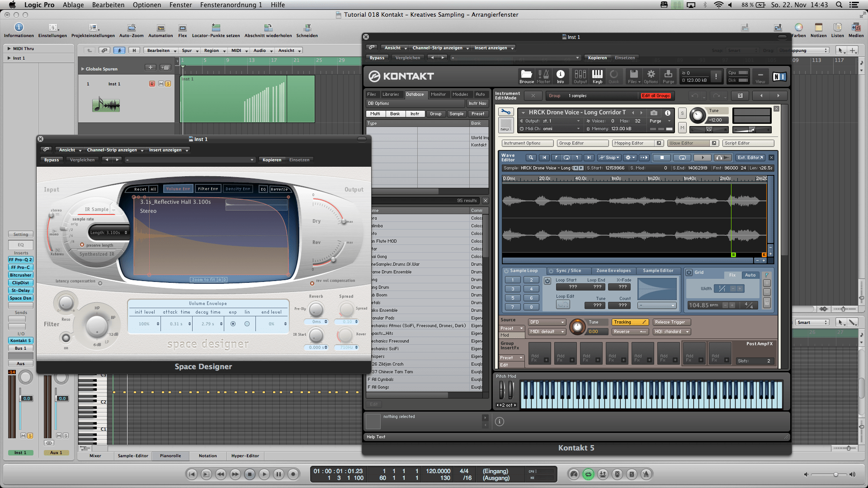This screenshot has width=868, height=488.
Task: Mute the Inst 1 track
Action: (x=160, y=84)
